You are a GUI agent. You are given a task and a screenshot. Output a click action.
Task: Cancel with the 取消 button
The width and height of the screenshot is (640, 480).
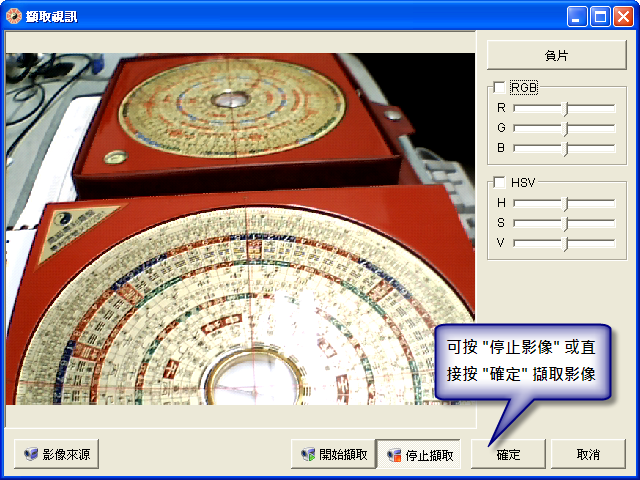[x=588, y=454]
